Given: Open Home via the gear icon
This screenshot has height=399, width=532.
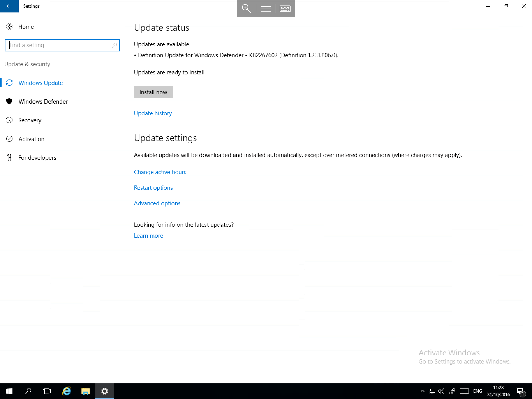Looking at the screenshot, I should [9, 26].
